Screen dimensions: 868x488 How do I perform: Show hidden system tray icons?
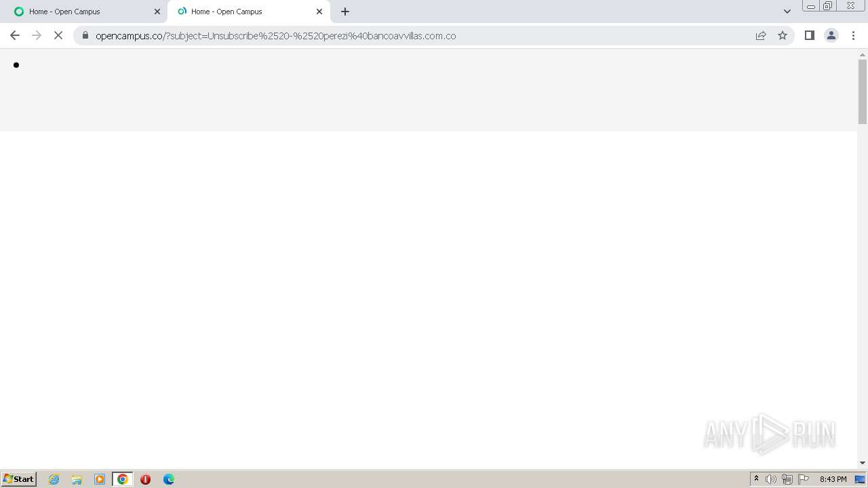click(756, 479)
